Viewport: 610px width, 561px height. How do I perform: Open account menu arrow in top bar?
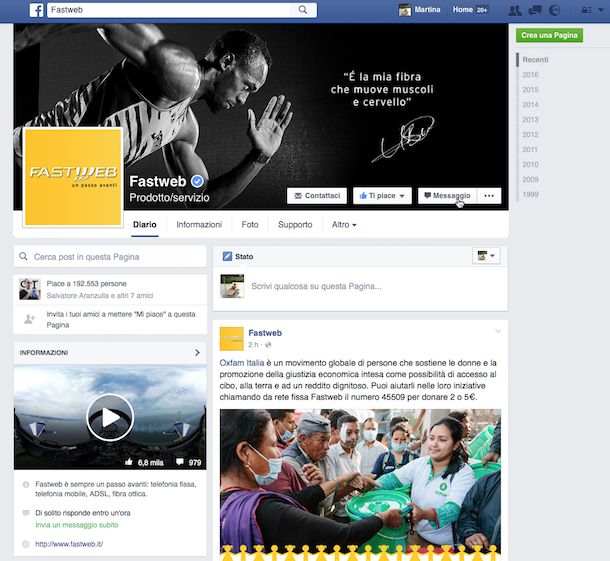coord(600,10)
